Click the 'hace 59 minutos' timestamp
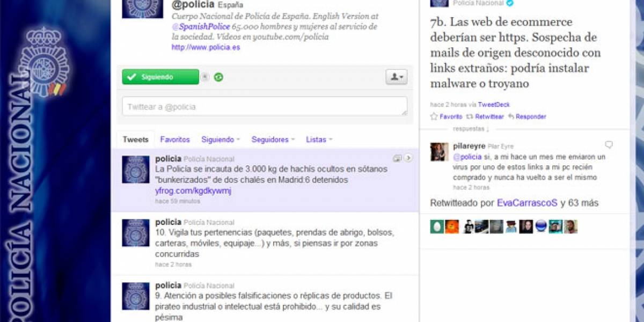The width and height of the screenshot is (644, 322). (178, 201)
